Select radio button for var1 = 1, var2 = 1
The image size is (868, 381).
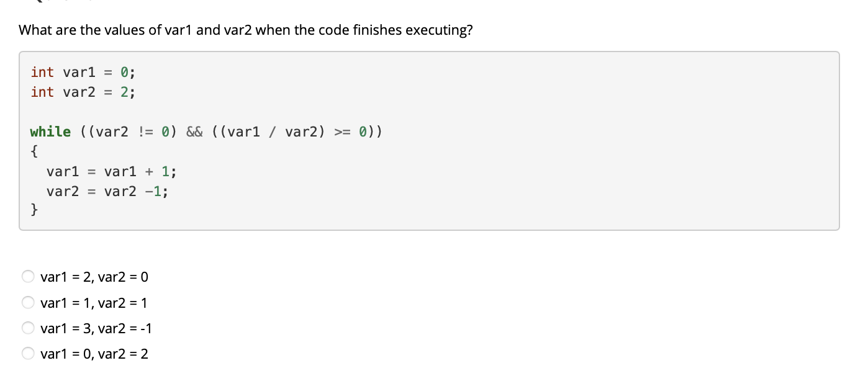pos(28,302)
